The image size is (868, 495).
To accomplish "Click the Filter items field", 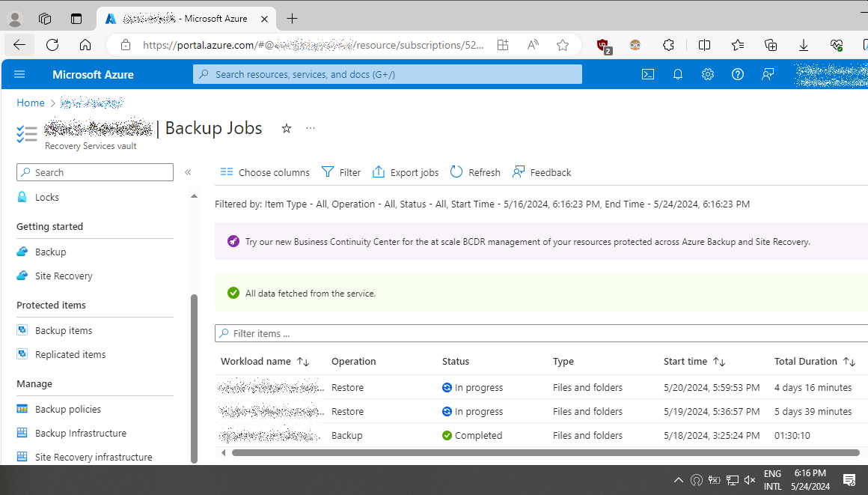I will 542,334.
